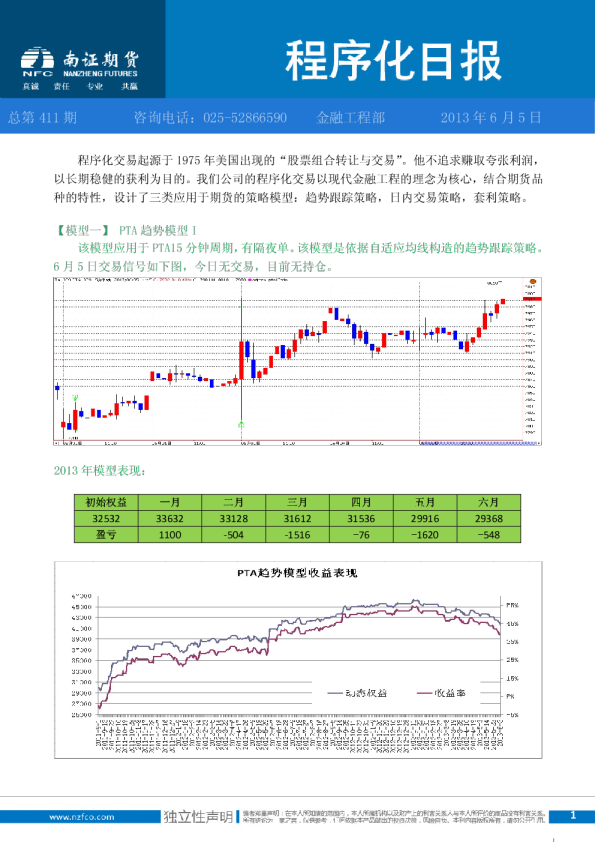This screenshot has height=842, width=595.
Task: Select the 四月 column header
Action: (361, 502)
